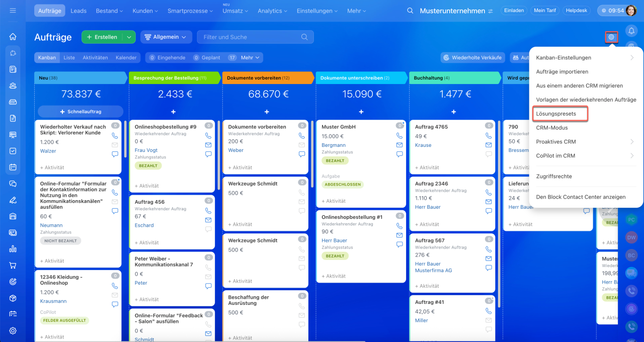The image size is (644, 342).
Task: Click the user profile avatar
Action: click(632, 11)
